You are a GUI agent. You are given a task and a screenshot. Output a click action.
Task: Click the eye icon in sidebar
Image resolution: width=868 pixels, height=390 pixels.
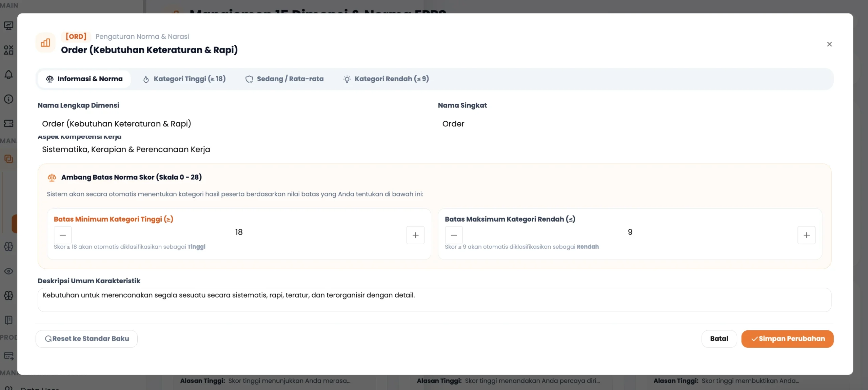8,271
